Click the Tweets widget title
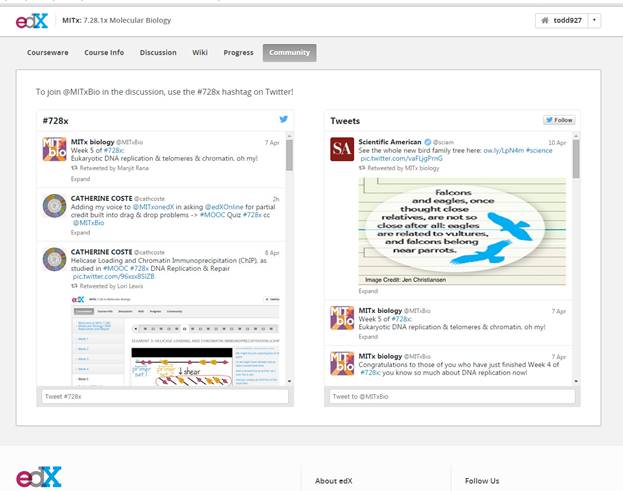Screen dimensions: 623x491 345,121
